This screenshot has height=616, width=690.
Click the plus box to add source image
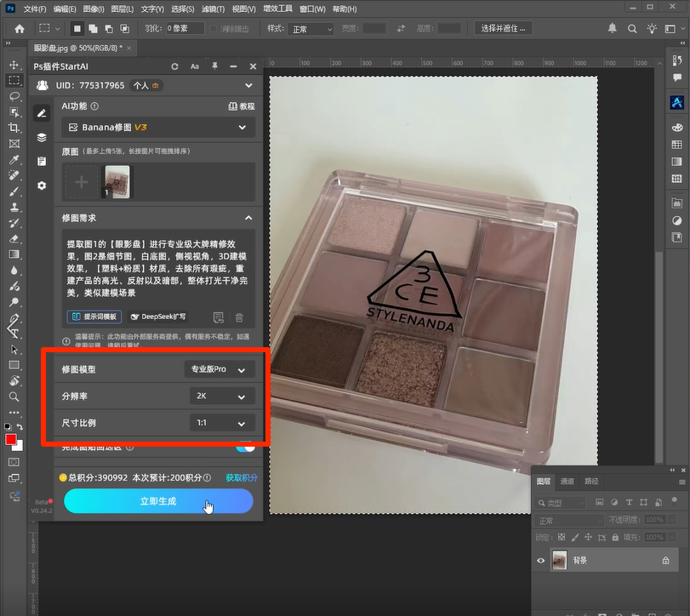pos(82,182)
